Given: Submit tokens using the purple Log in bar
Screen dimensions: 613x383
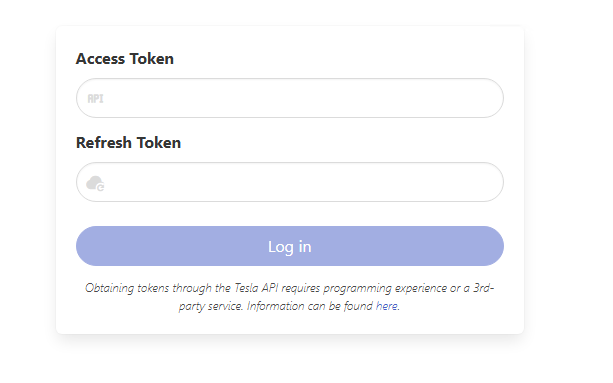Looking at the screenshot, I should [x=290, y=246].
